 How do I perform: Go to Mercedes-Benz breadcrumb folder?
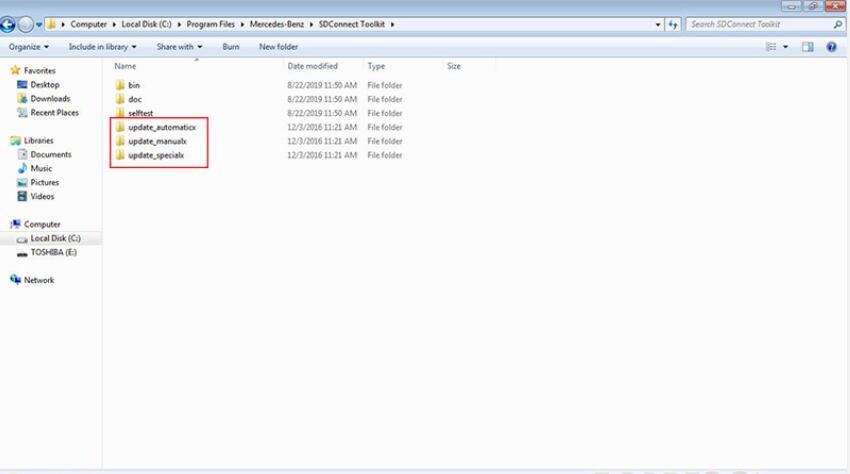click(276, 24)
